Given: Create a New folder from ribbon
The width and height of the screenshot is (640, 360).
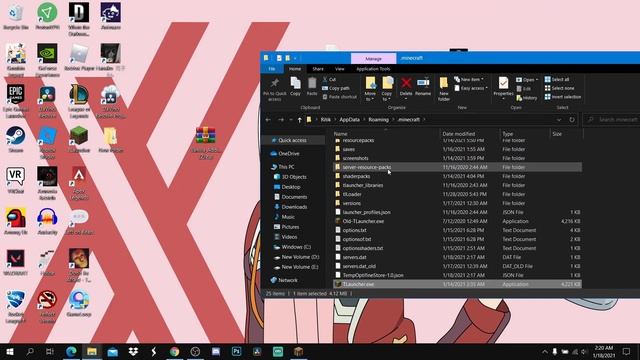Looking at the screenshot, I should pyautogui.click(x=444, y=89).
